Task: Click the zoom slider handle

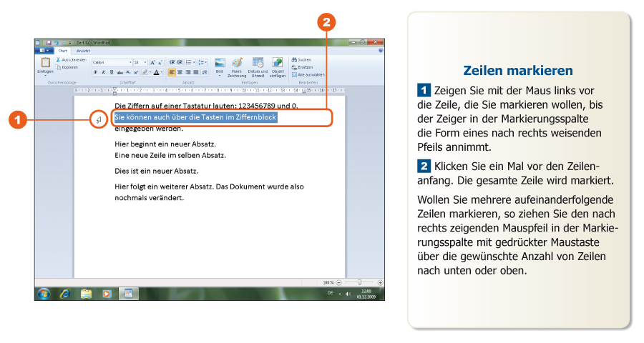Action: [359, 282]
